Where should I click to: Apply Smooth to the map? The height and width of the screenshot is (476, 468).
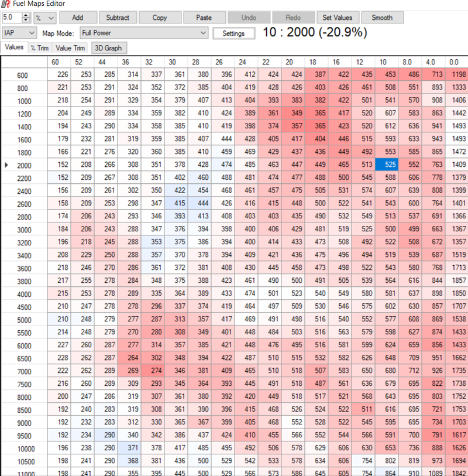pyautogui.click(x=382, y=18)
